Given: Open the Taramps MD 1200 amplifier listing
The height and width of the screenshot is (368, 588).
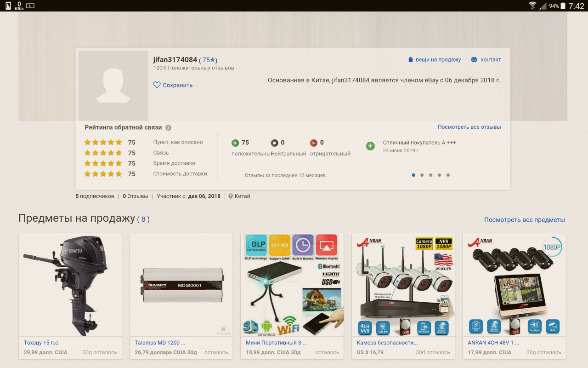Looking at the screenshot, I should [181, 285].
